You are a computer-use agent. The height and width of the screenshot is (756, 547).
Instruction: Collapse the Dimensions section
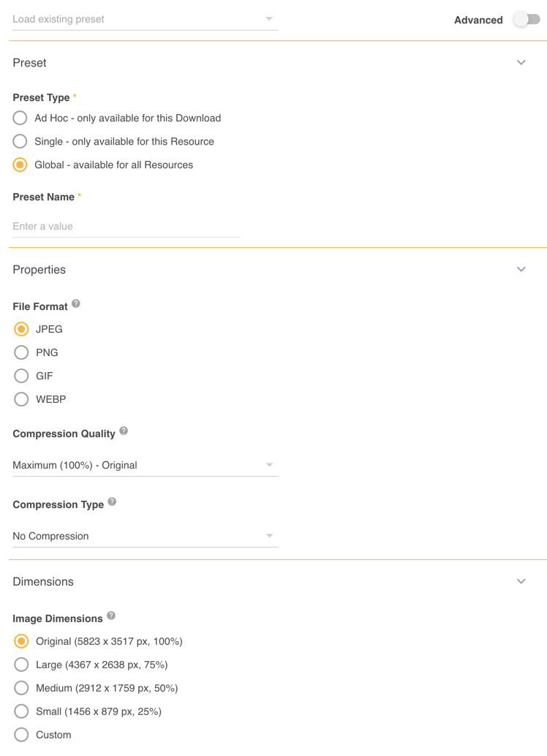(x=521, y=582)
